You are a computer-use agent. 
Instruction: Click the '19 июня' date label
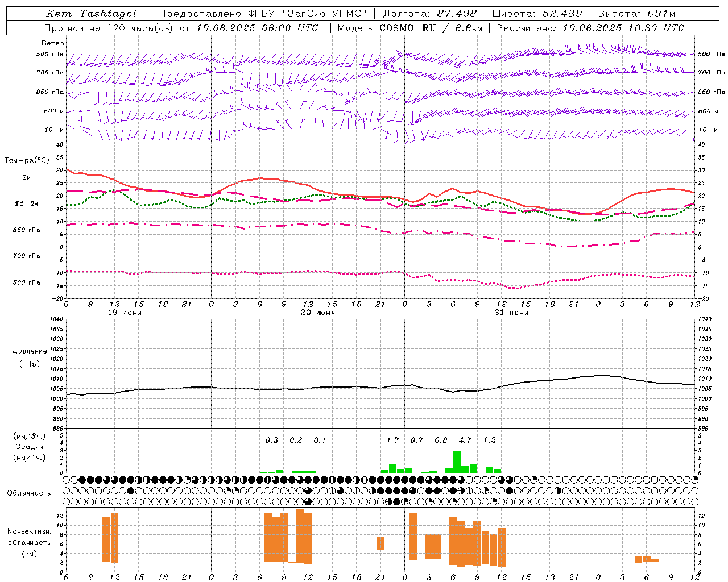pyautogui.click(x=125, y=313)
